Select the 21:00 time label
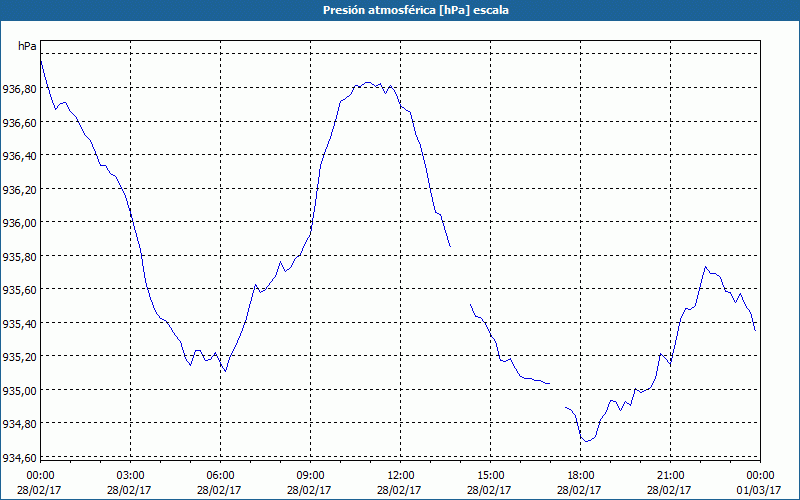 (x=670, y=476)
